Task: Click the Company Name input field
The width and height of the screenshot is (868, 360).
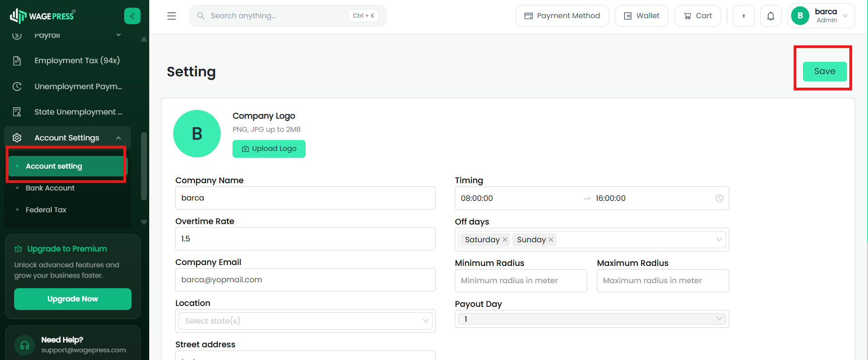Action: pos(305,198)
